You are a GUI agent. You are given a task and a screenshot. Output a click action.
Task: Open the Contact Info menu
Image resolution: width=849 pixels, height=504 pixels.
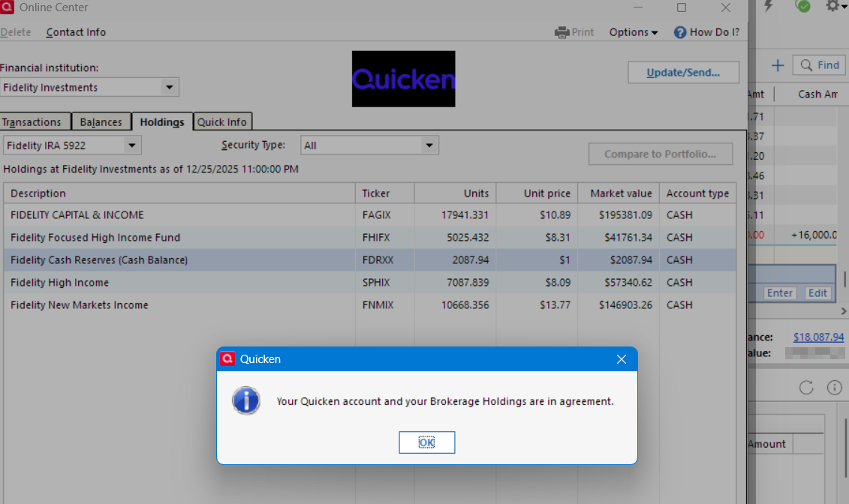click(x=76, y=32)
